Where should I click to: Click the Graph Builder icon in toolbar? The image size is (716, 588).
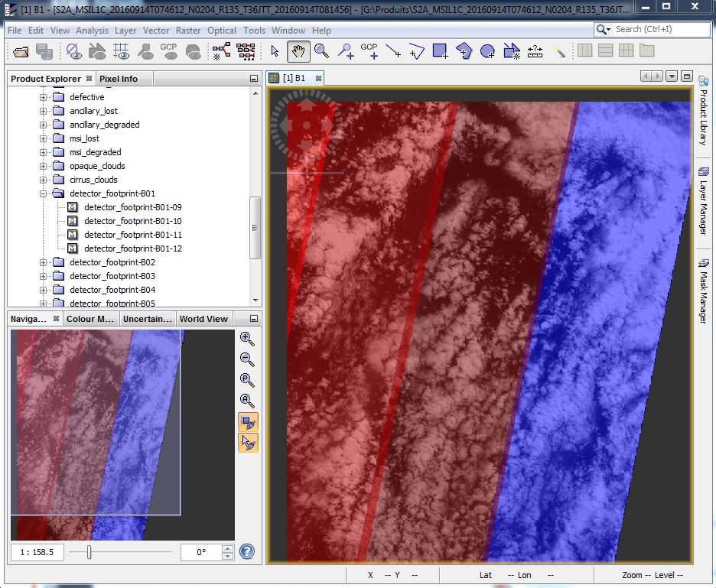(221, 51)
